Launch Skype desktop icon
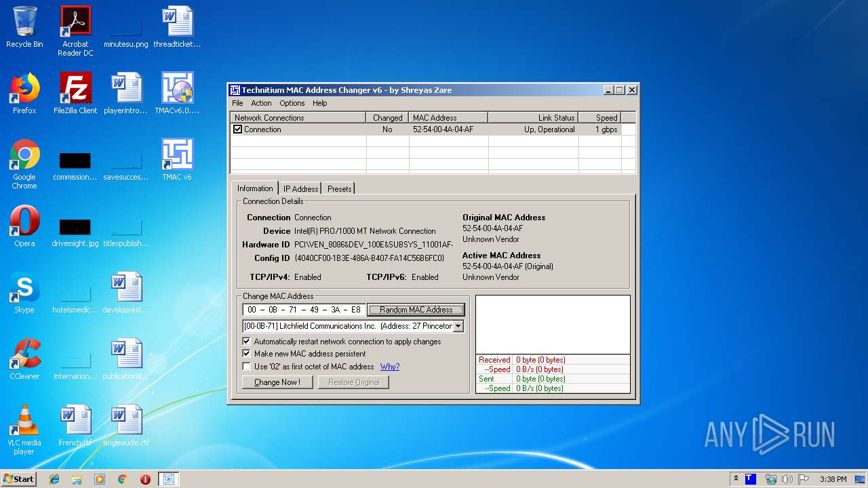Image resolution: width=868 pixels, height=488 pixels. coord(24,293)
